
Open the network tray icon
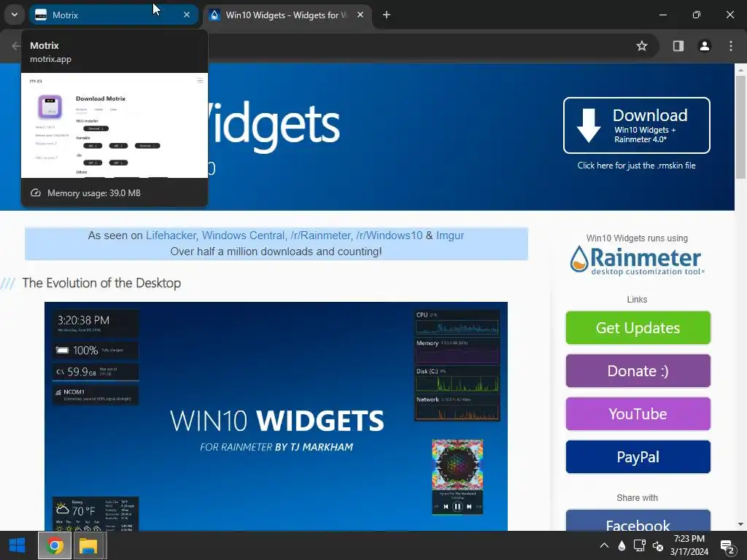[639, 545]
